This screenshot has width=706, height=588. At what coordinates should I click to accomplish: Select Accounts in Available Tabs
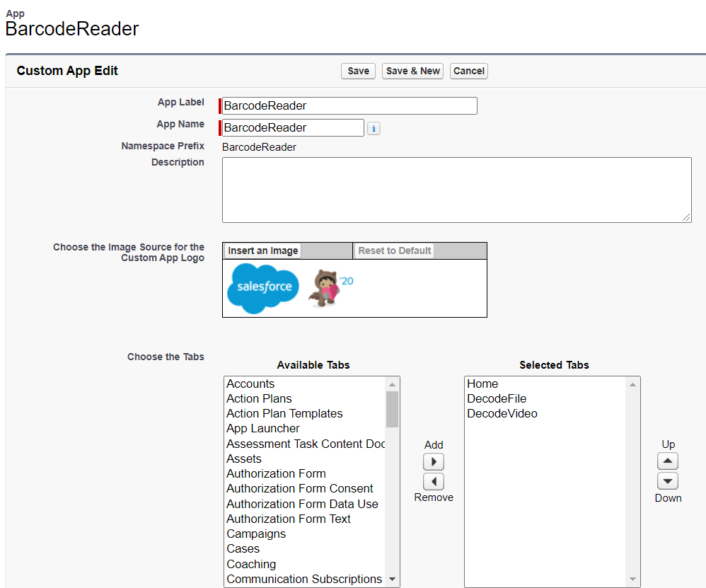[250, 384]
